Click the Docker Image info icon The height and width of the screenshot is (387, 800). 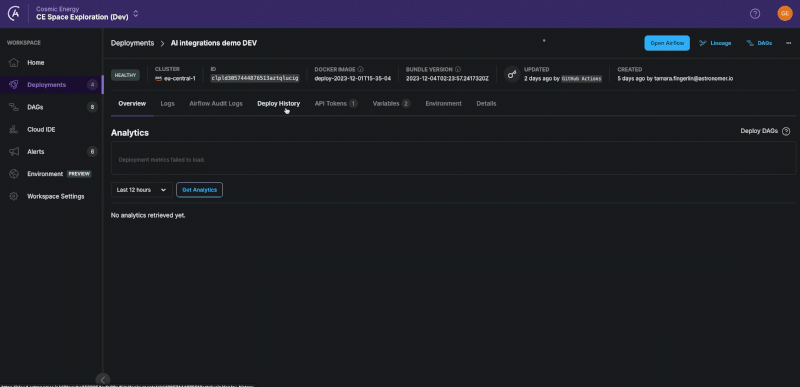pos(361,69)
